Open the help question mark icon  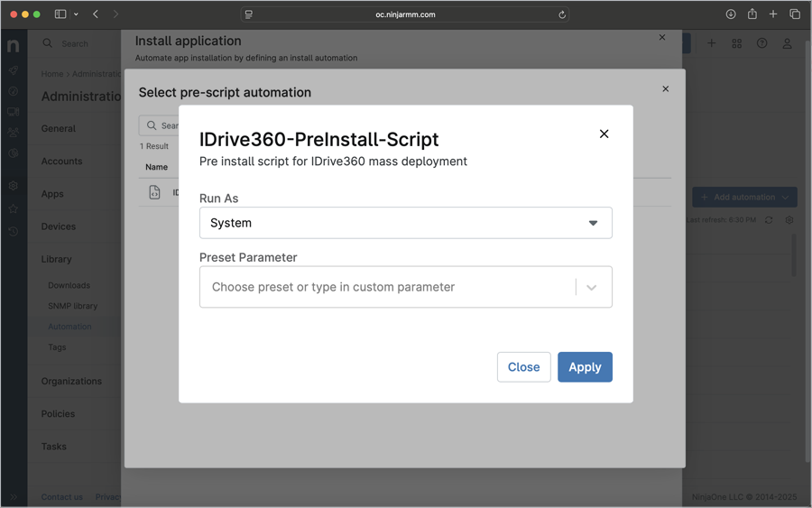[x=761, y=43]
